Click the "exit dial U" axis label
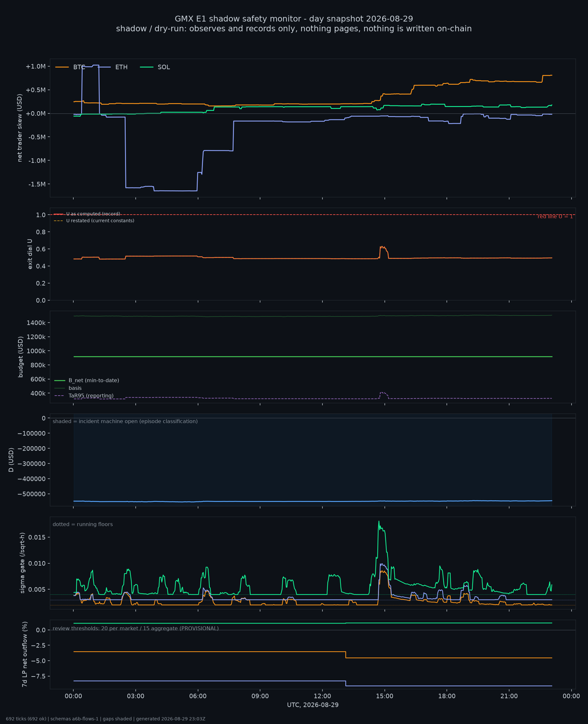This screenshot has height=724, width=588. click(x=30, y=254)
